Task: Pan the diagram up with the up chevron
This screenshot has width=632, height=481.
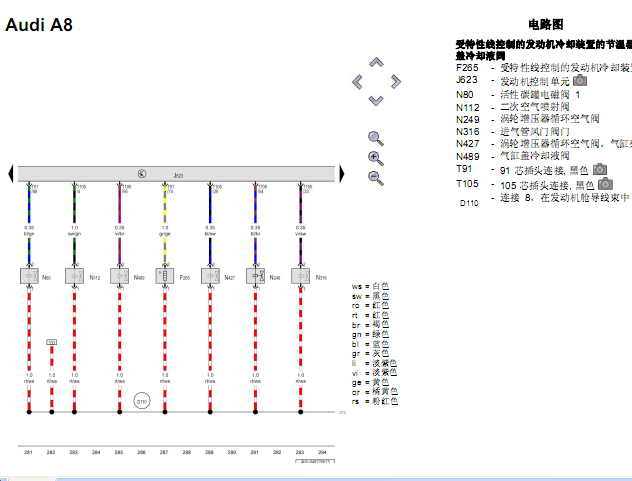Action: coord(376,62)
